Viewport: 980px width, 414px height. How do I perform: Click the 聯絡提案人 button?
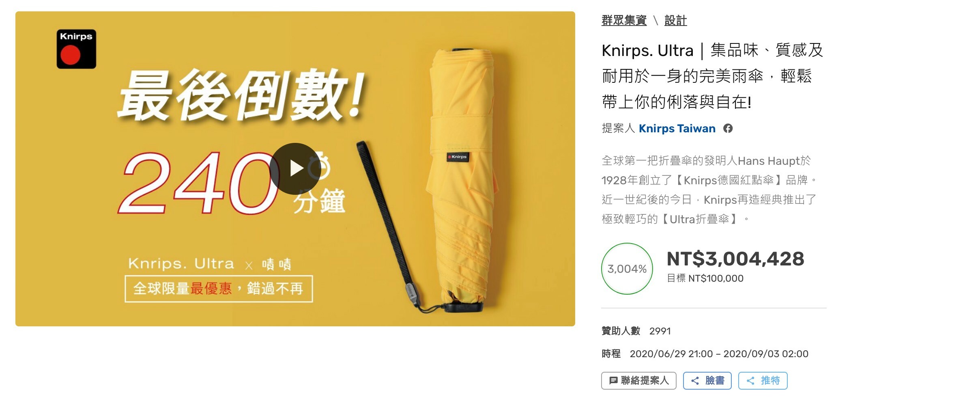(x=639, y=380)
